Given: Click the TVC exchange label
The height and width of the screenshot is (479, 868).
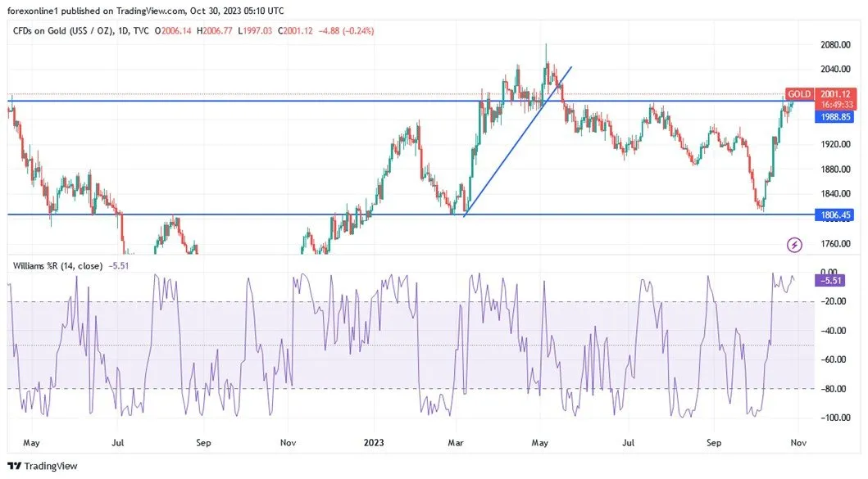Looking at the screenshot, I should (x=141, y=31).
